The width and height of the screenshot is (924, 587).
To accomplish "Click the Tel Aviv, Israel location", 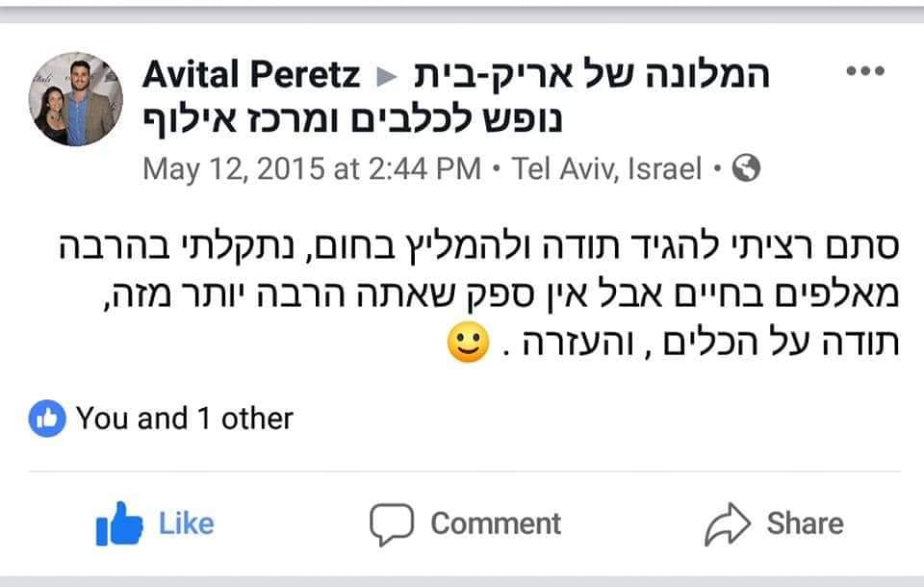I will tap(606, 170).
